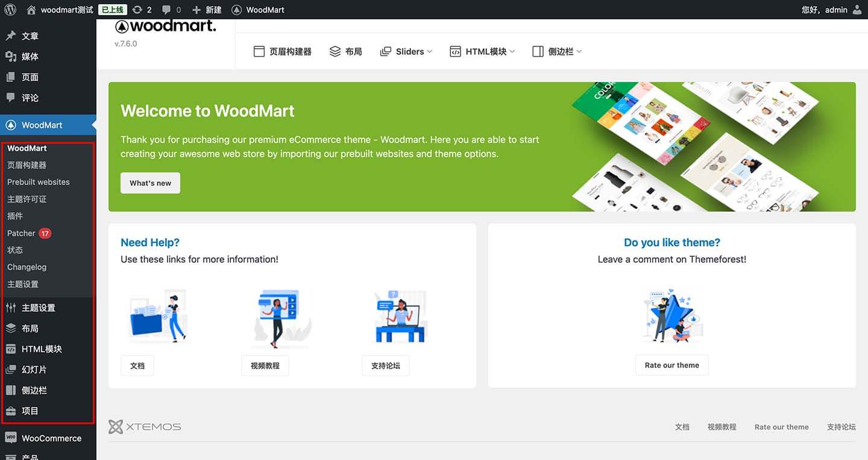Click the support forum desk illustration
Screen dimensions: 868x460
click(x=401, y=317)
